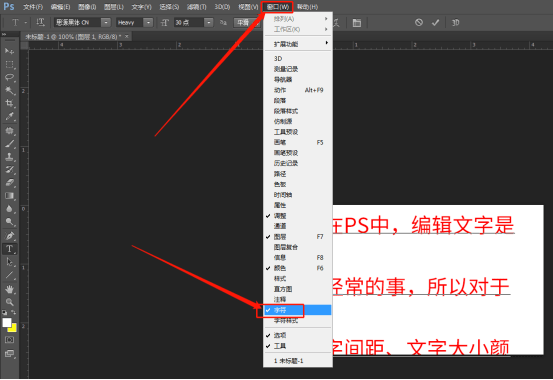
Task: Toggle the checked 图层 F7 entry
Action: point(298,237)
